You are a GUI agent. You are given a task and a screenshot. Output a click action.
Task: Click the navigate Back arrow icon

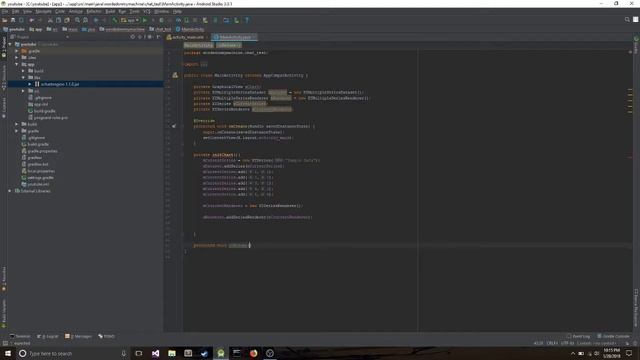pyautogui.click(x=96, y=20)
